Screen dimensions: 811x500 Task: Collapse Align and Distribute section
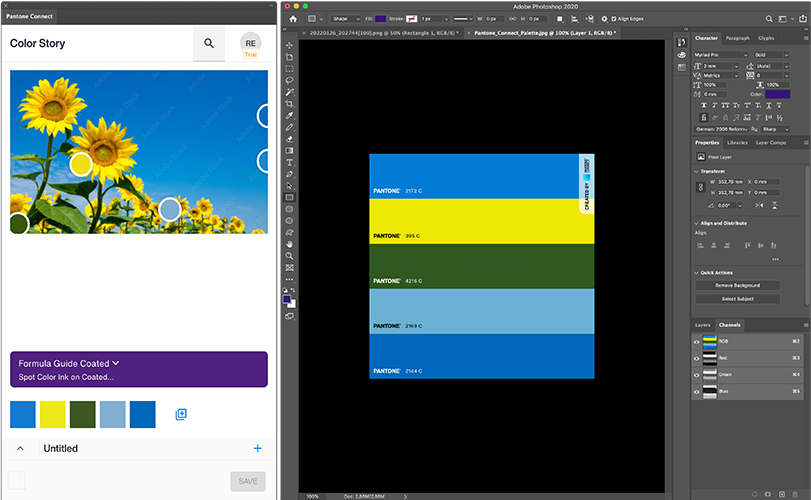[x=696, y=223]
